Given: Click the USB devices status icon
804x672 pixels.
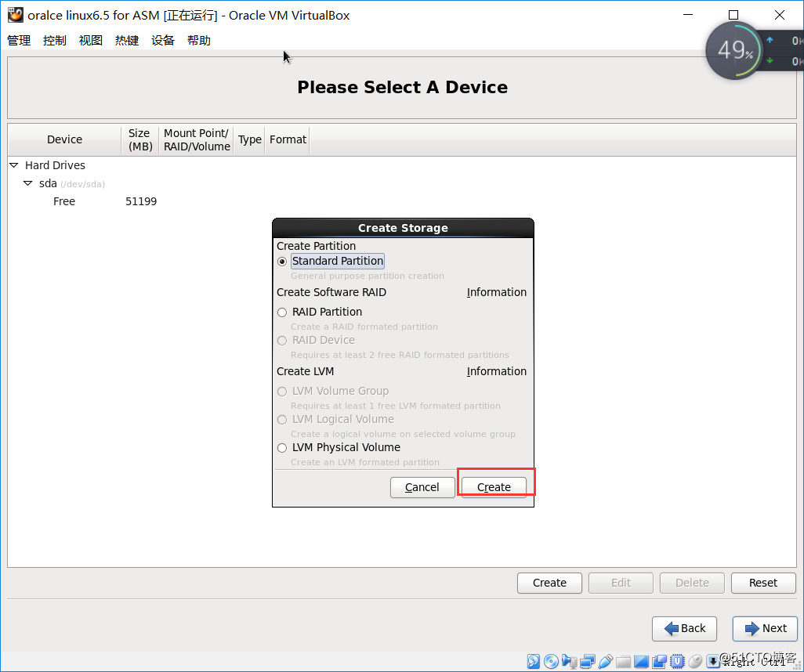Looking at the screenshot, I should (x=606, y=661).
